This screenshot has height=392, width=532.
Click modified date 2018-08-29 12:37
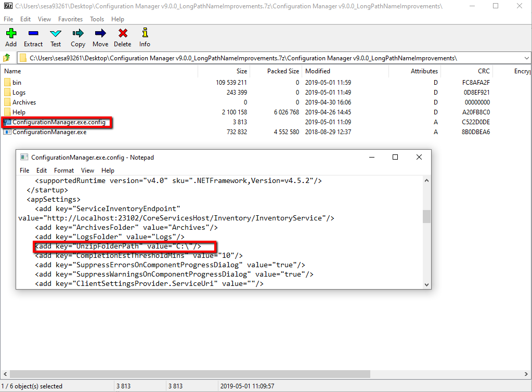(328, 132)
